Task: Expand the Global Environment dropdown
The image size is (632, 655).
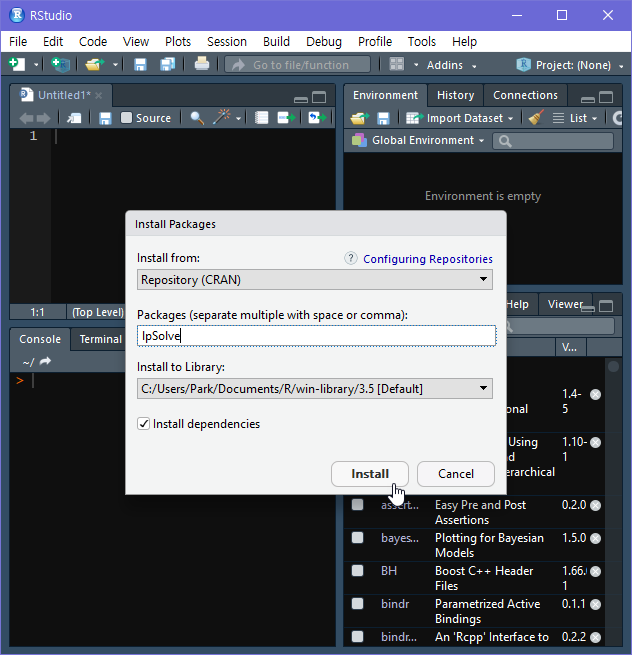Action: 418,140
